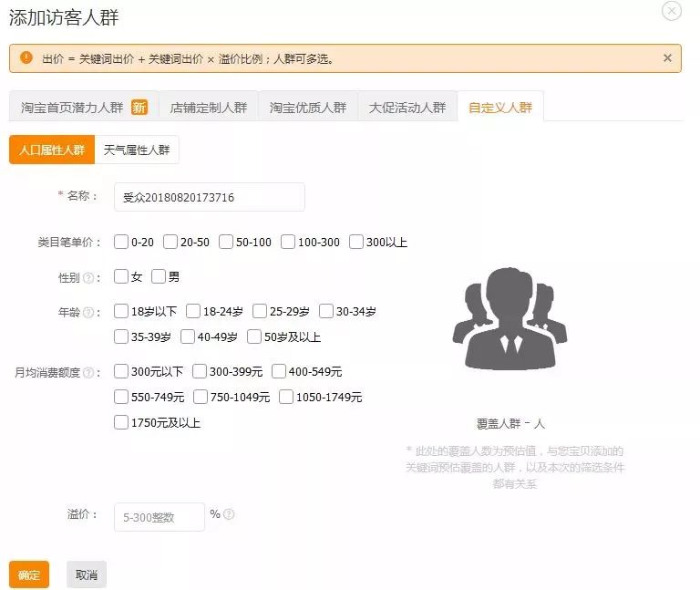
Task: Select the 30-34岁 age checkbox
Action: pyautogui.click(x=326, y=311)
